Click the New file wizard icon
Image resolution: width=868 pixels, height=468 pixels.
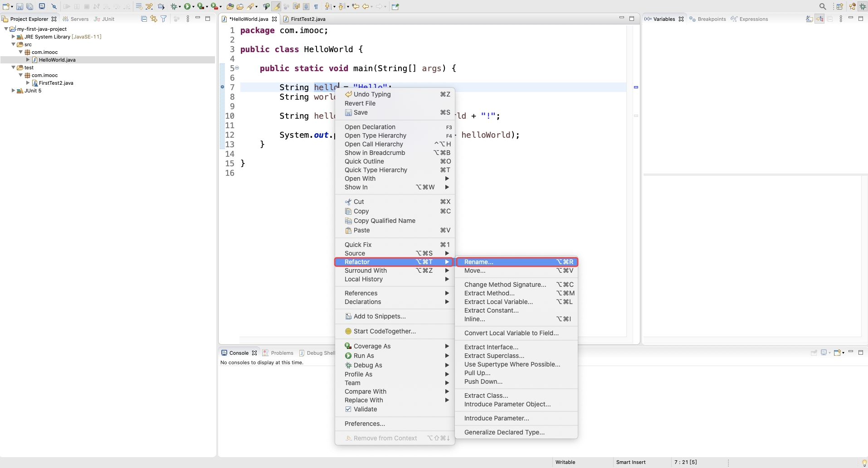click(6, 6)
